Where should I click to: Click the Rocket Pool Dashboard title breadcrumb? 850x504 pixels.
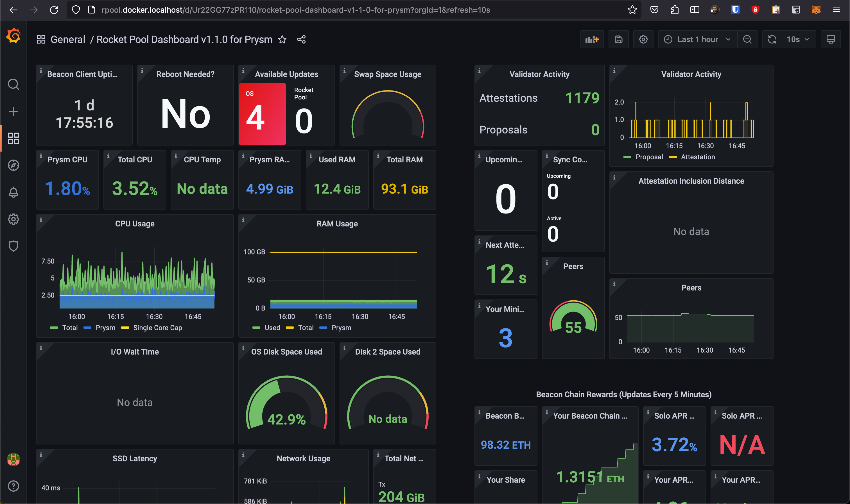(184, 39)
